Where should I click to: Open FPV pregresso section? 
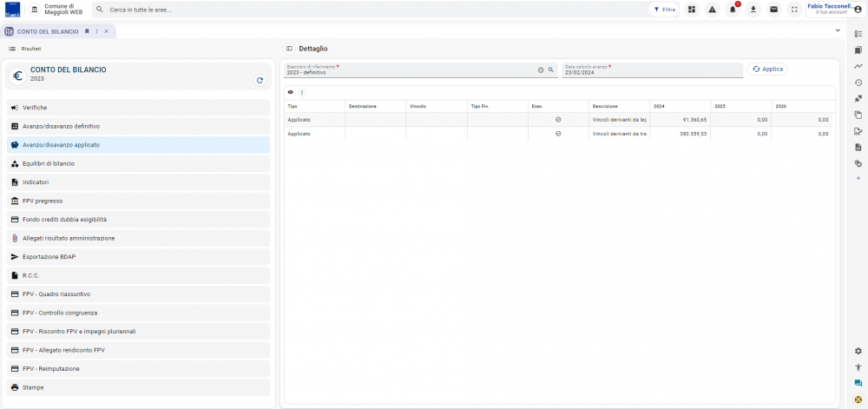pos(138,201)
